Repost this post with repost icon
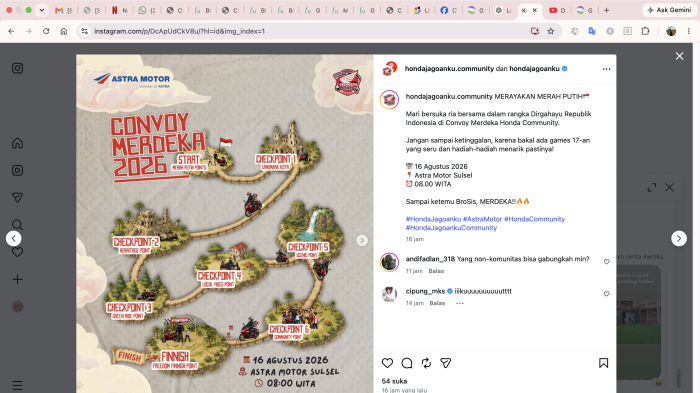 tap(426, 363)
